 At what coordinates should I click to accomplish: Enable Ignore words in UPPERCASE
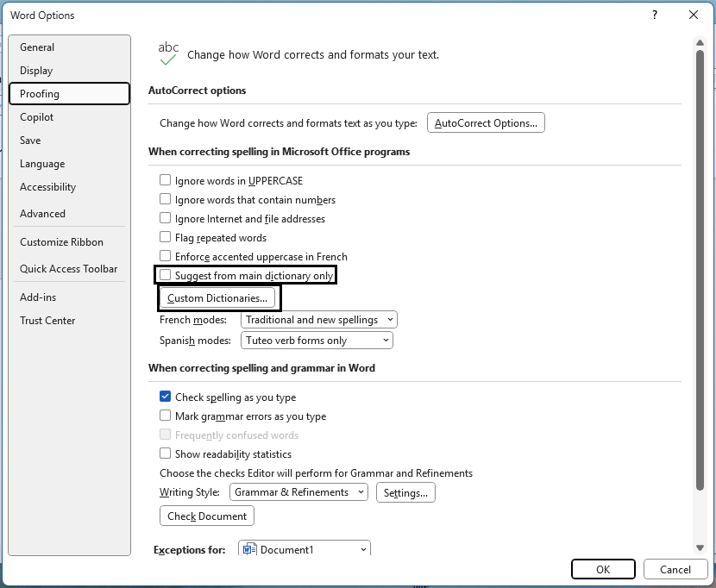tap(166, 181)
